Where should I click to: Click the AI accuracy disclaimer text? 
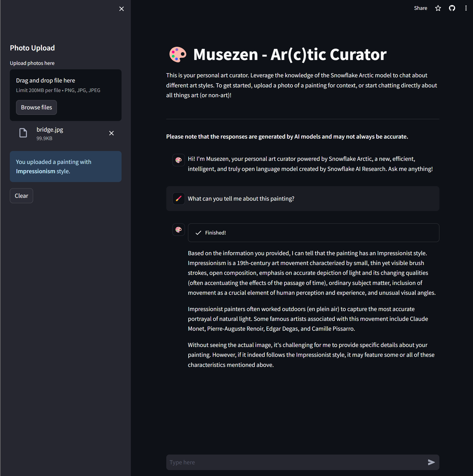[x=287, y=137]
